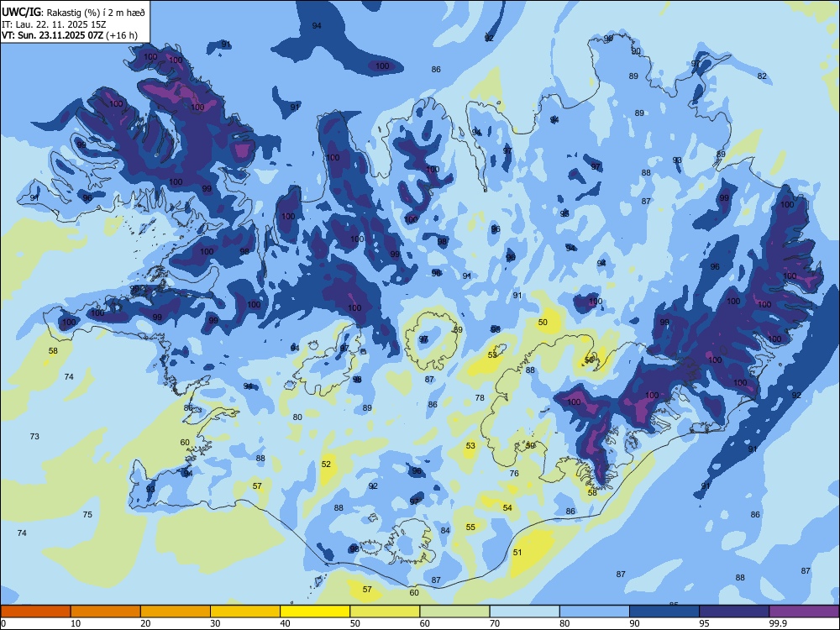Click the humidity value '84' on map
The width and height of the screenshot is (840, 630).
445,530
